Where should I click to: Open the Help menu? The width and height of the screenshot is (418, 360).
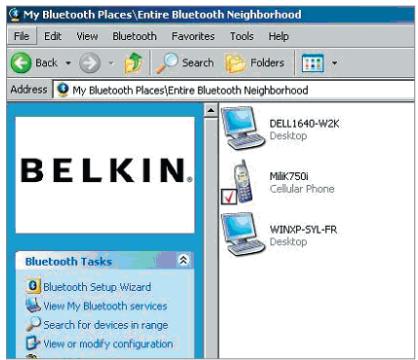279,36
